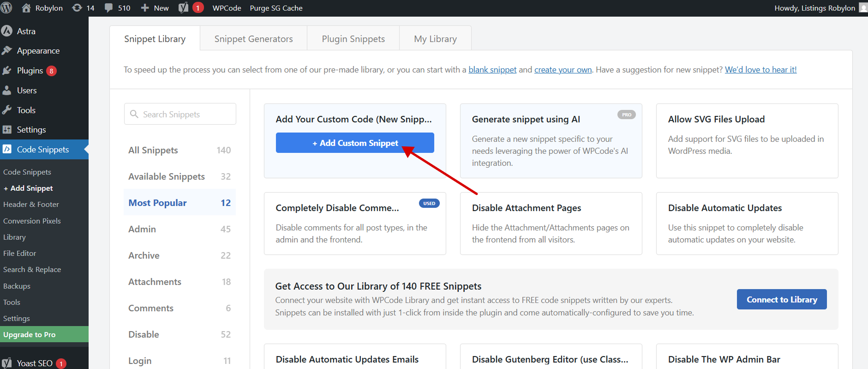Open the We'd love to hear it link
Screen dimensions: 868x369
(760, 70)
